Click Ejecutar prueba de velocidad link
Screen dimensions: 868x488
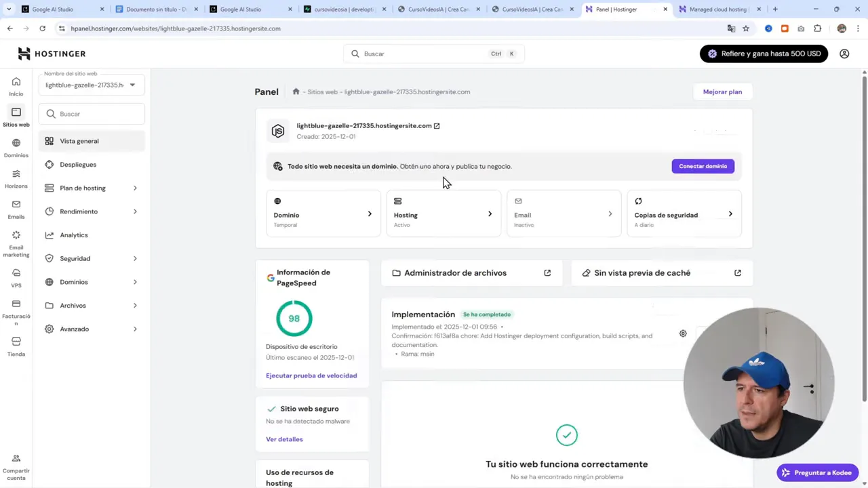[311, 375]
